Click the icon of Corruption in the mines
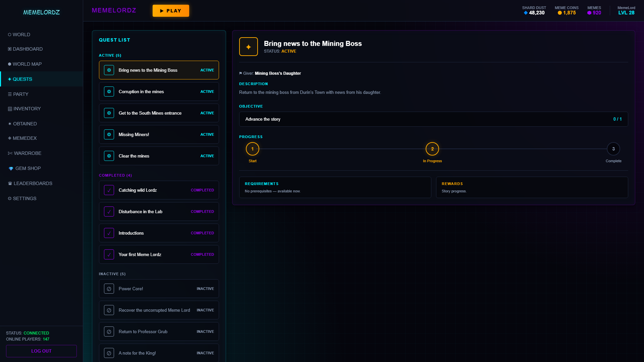 pyautogui.click(x=109, y=92)
